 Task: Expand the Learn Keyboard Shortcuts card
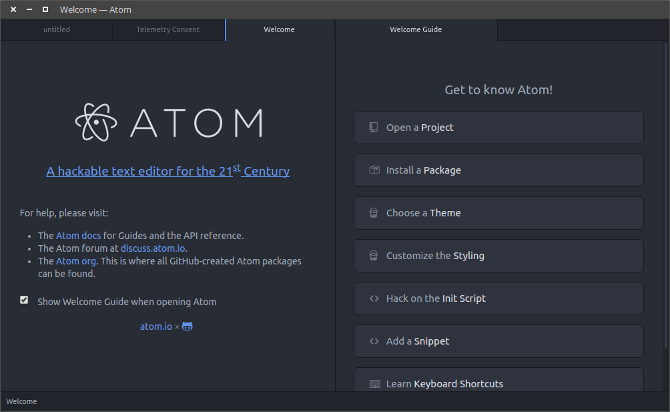click(499, 380)
